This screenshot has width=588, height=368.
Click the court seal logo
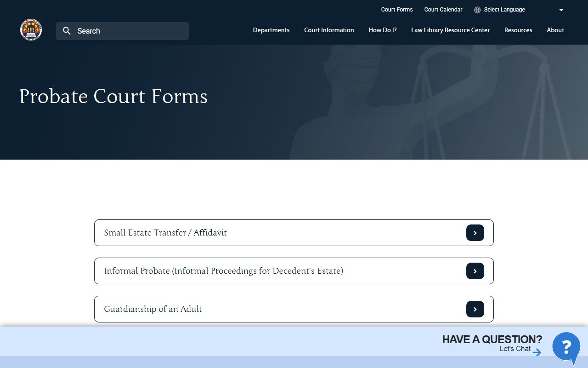pos(31,30)
